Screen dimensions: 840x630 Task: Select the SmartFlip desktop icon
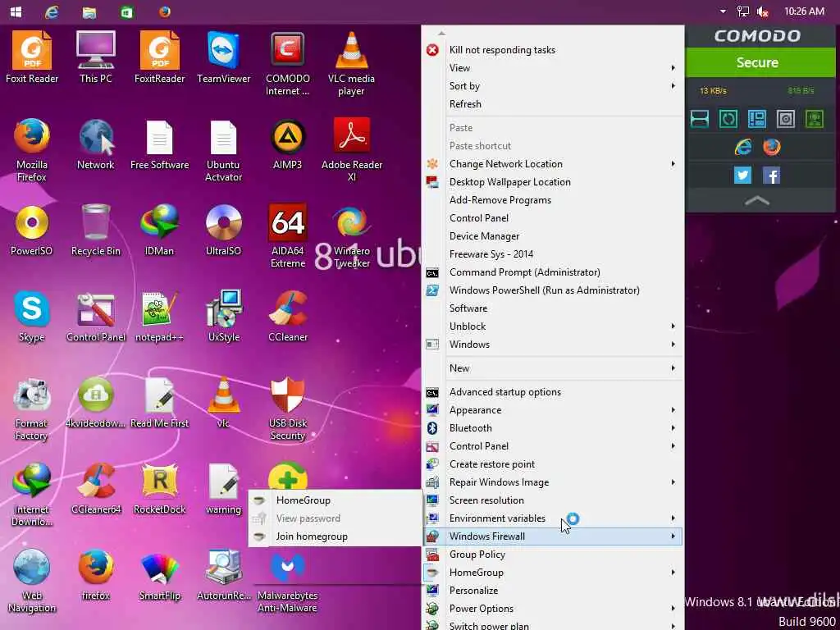click(160, 575)
